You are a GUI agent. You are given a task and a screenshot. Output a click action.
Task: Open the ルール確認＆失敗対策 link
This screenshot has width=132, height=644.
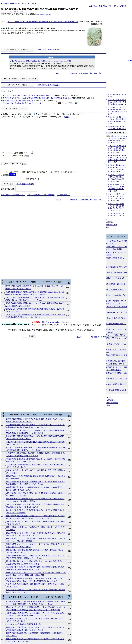tap(25, 184)
